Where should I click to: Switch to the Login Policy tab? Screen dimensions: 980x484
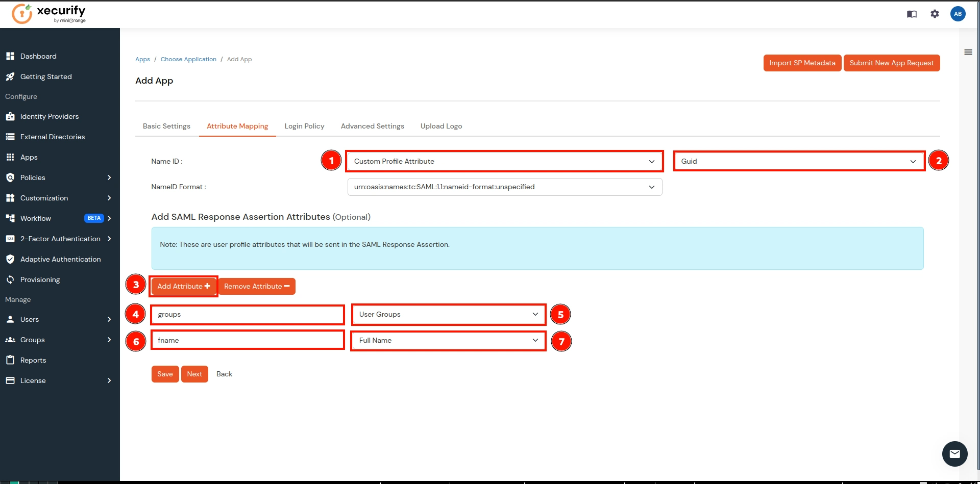pos(304,126)
